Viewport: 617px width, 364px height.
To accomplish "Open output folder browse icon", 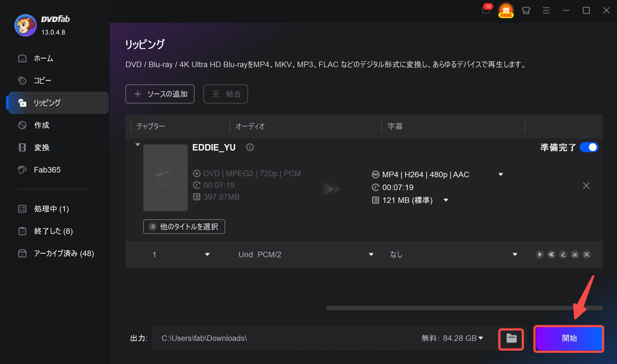I will point(511,338).
